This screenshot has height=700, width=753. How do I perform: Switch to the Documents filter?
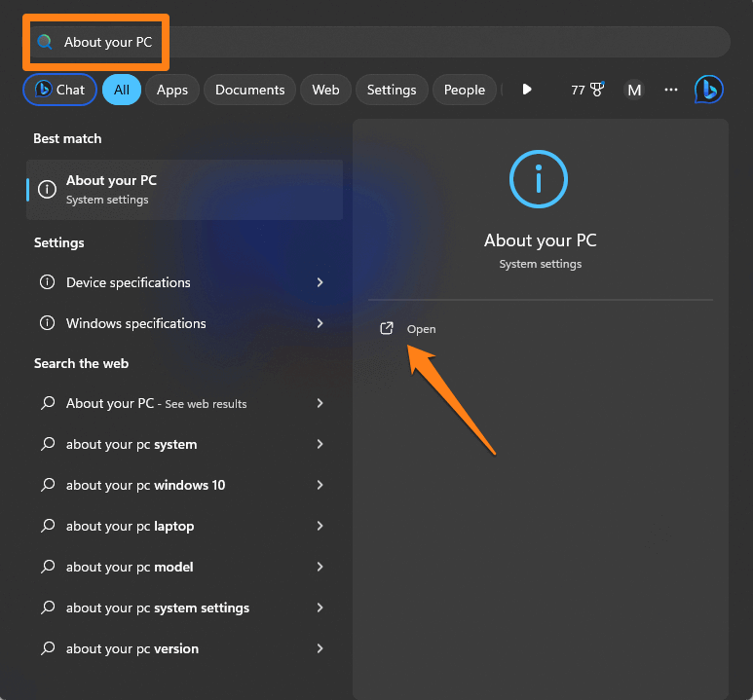tap(249, 90)
